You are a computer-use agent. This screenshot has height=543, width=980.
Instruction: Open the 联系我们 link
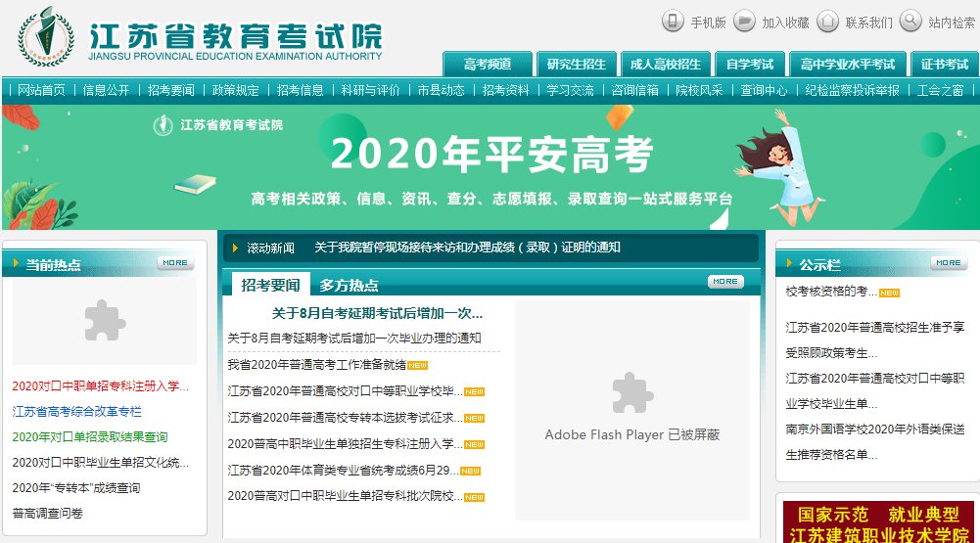coord(869,23)
